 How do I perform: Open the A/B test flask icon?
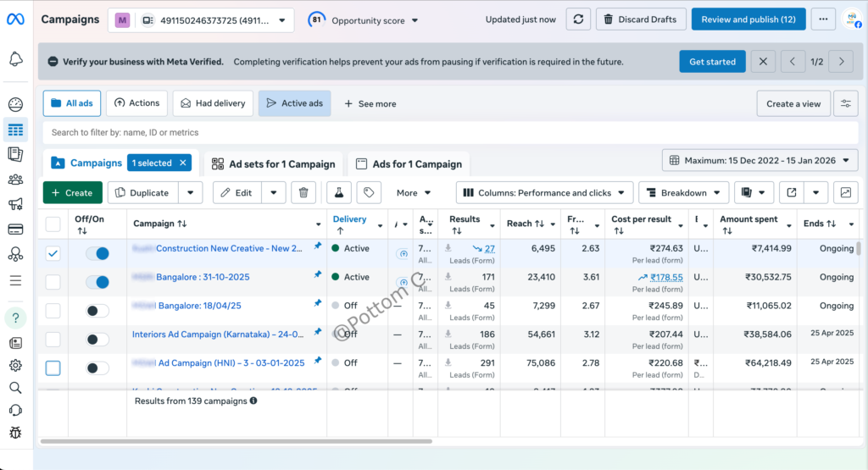click(339, 193)
